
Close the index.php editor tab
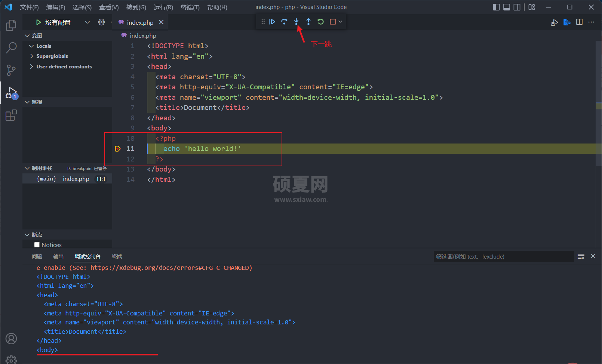(161, 22)
